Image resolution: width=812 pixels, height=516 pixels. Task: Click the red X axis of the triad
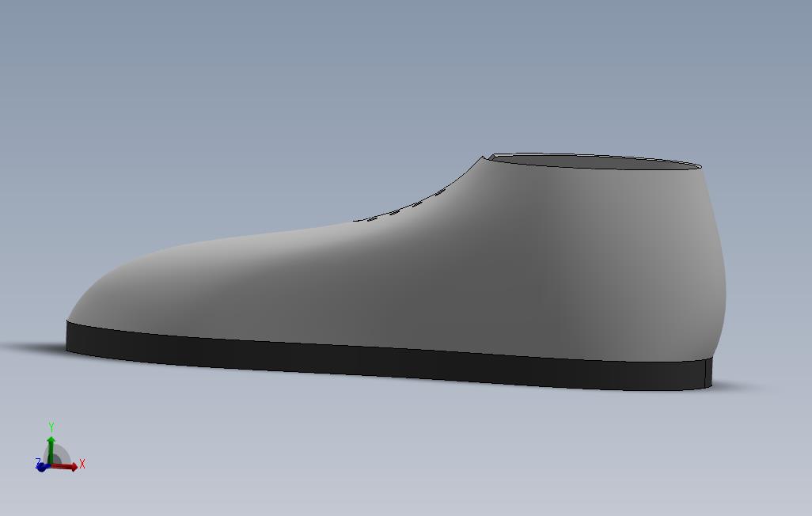coord(65,466)
